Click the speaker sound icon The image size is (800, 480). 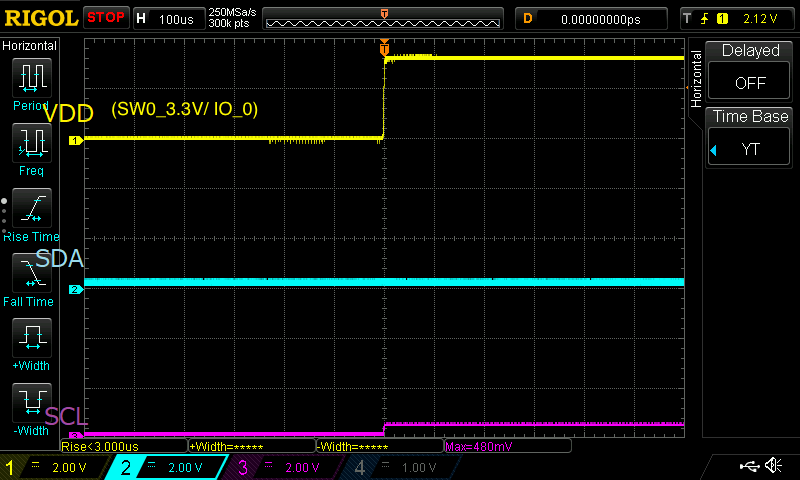click(x=773, y=466)
